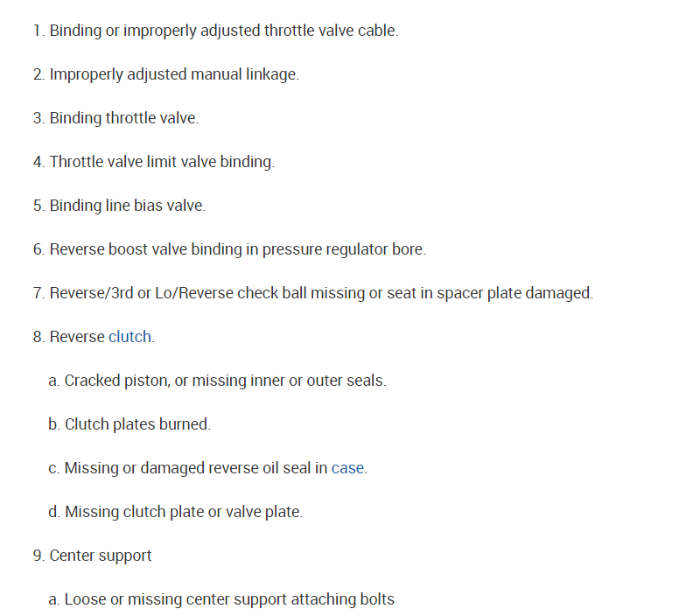Screen dimensions: 700x616
Task: Select the 'Improperly adjusted manual linkage' line
Action: tap(173, 74)
